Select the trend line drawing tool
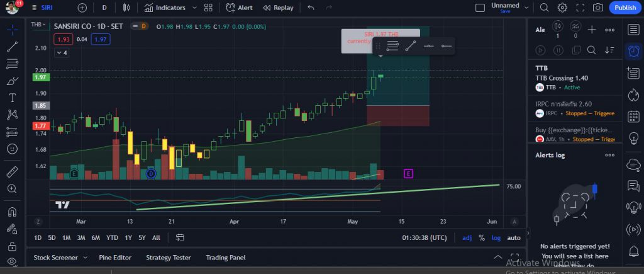The height and width of the screenshot is (274, 644). [13, 47]
